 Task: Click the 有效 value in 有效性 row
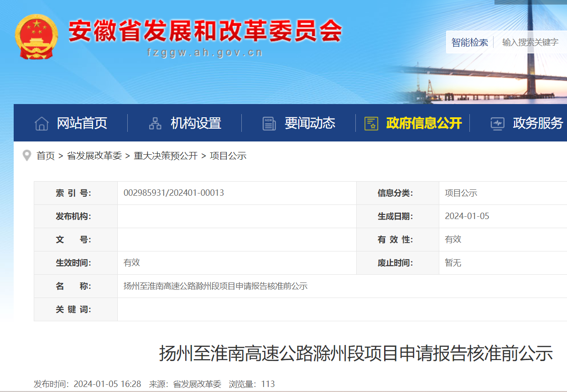[x=453, y=240]
